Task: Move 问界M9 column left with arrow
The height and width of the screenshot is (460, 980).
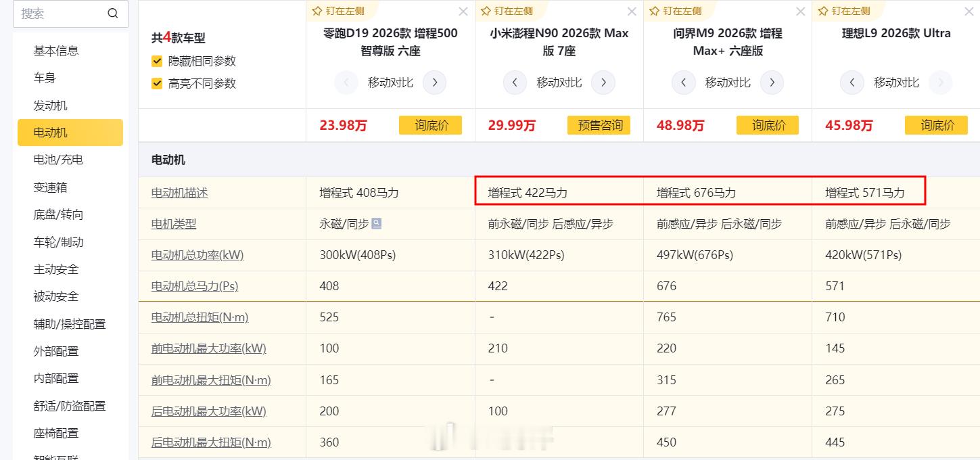Action: [x=683, y=83]
